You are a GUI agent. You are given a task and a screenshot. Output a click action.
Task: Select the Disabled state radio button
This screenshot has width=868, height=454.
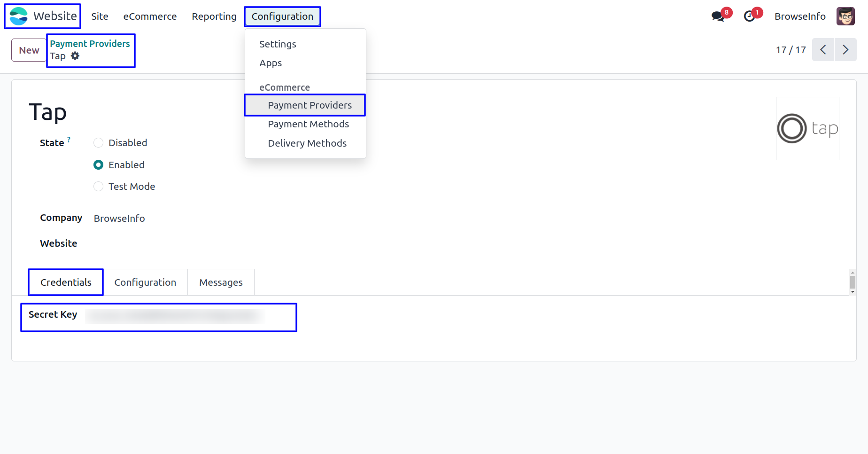click(x=99, y=143)
